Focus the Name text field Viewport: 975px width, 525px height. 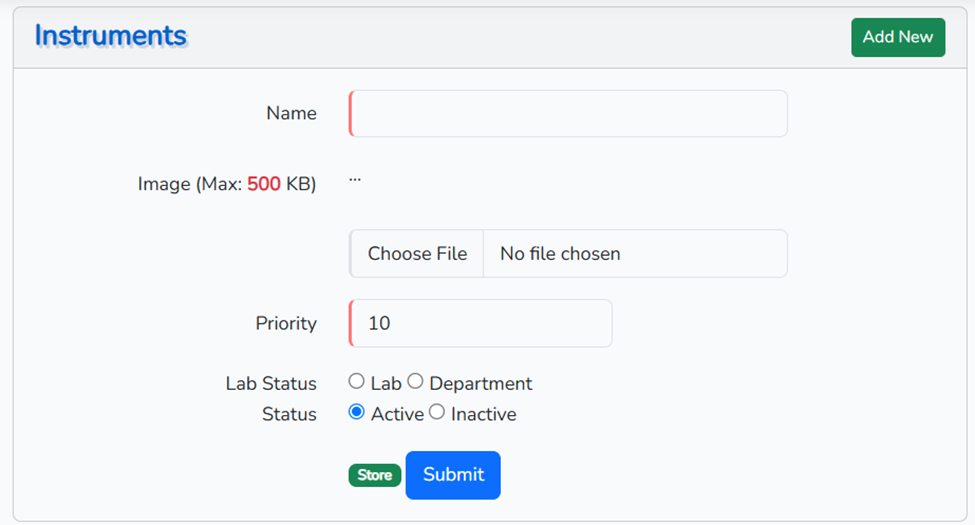568,114
